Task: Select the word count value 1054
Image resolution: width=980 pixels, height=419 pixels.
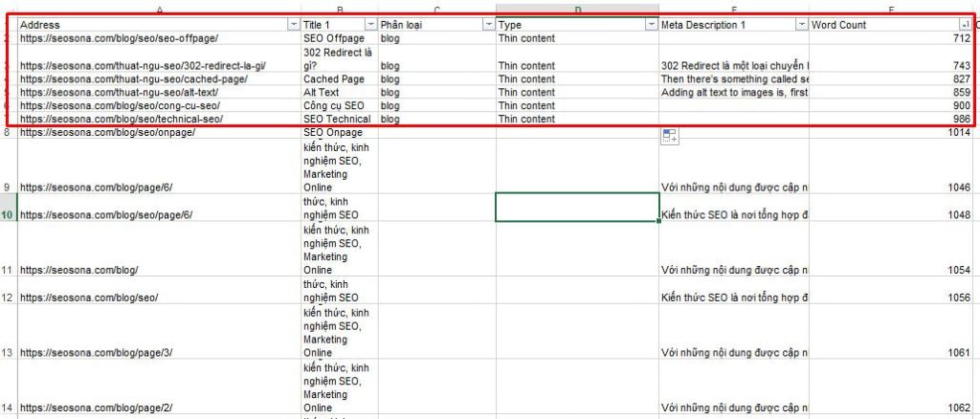Action: point(960,270)
